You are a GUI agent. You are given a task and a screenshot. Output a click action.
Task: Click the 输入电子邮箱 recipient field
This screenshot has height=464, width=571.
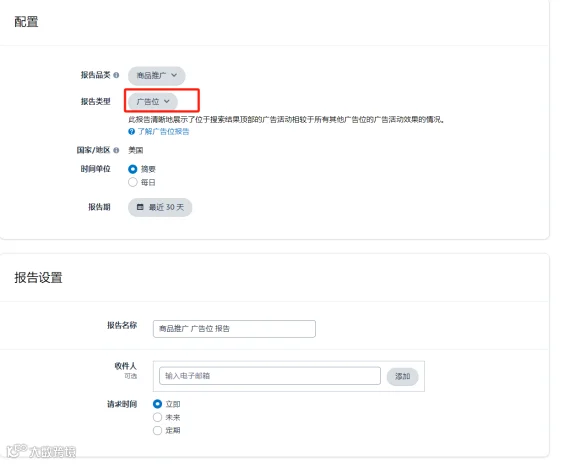(x=270, y=376)
